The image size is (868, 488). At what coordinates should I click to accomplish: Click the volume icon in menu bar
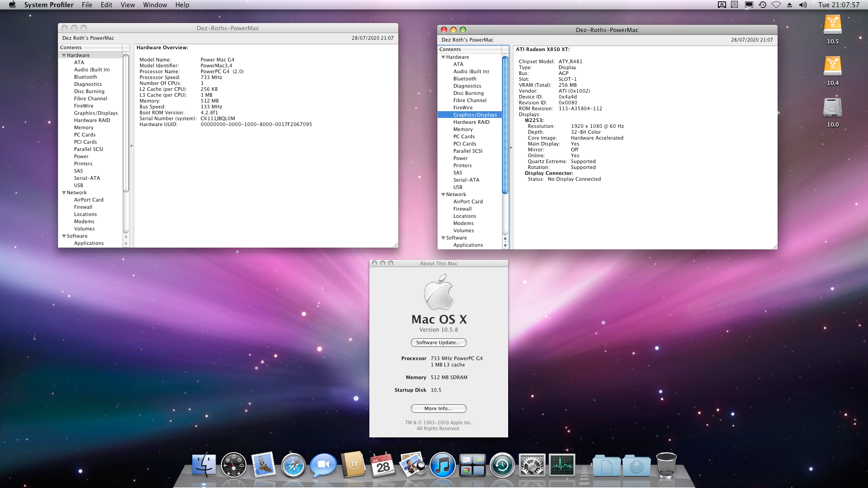(803, 5)
